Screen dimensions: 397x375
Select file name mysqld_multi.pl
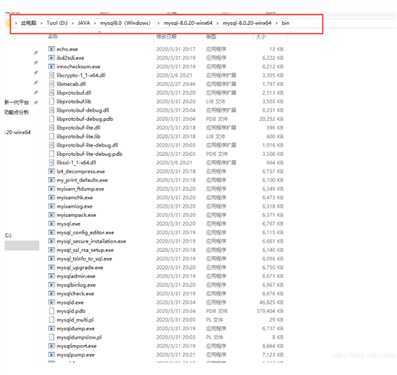[x=75, y=320]
